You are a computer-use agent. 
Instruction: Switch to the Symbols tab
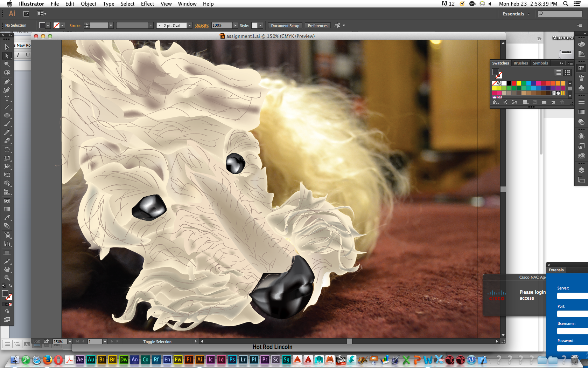pos(540,63)
